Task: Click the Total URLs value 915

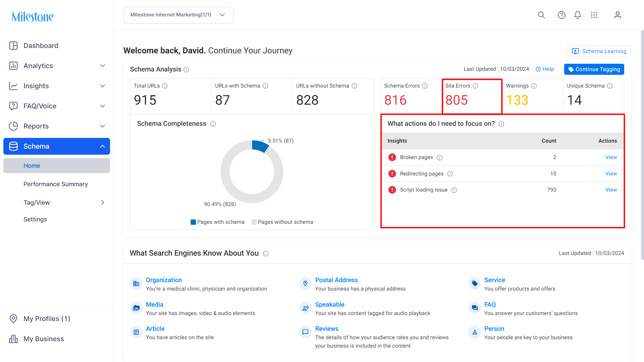Action: [145, 100]
